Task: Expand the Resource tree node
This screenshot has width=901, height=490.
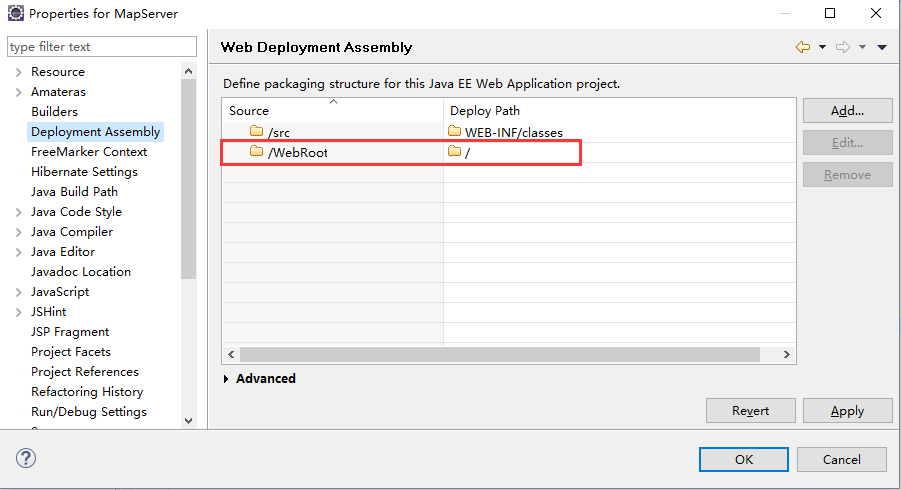Action: tap(18, 72)
